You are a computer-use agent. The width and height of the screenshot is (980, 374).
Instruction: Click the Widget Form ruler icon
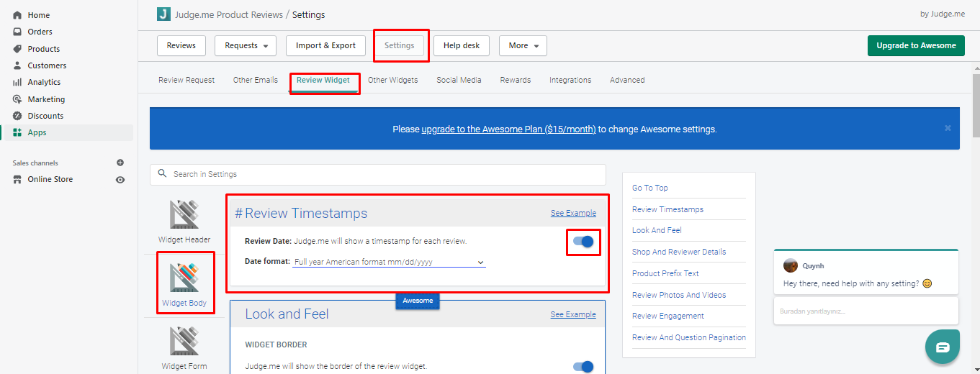coord(184,341)
